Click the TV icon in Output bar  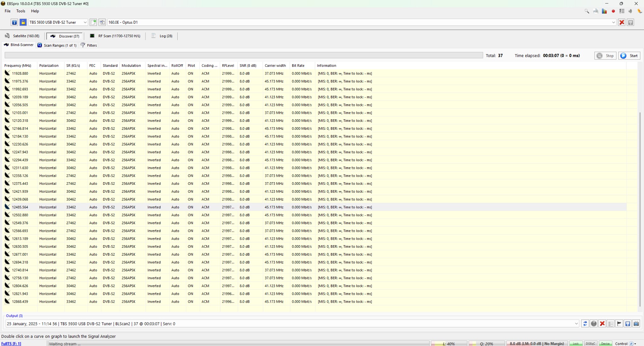636,324
